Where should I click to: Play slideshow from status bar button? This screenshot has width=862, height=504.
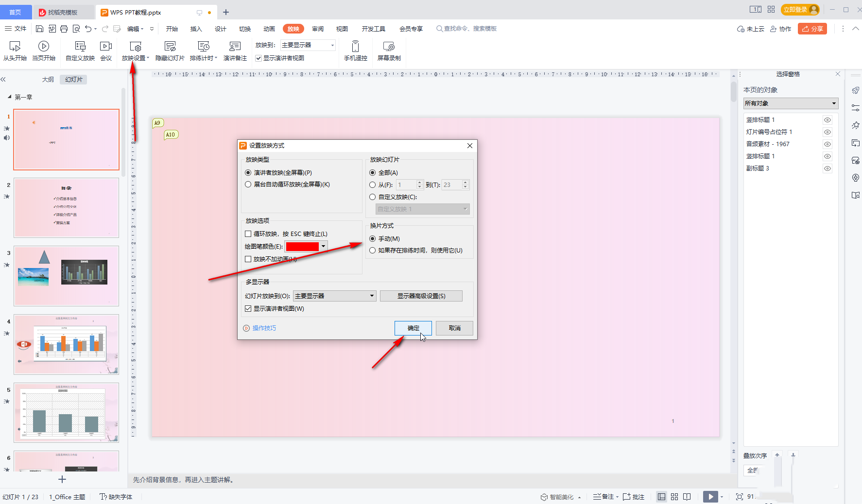710,497
